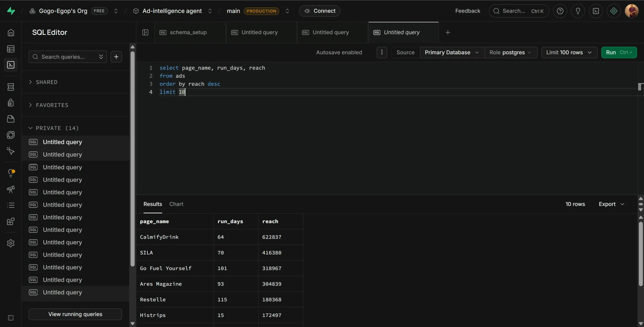The height and width of the screenshot is (327, 644).
Task: Switch to the Chart tab
Action: [x=176, y=204]
